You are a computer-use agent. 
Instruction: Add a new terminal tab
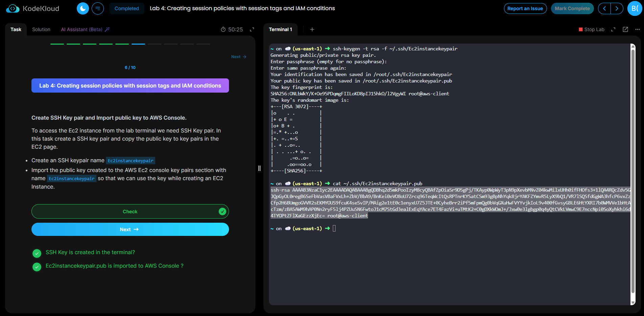(312, 29)
